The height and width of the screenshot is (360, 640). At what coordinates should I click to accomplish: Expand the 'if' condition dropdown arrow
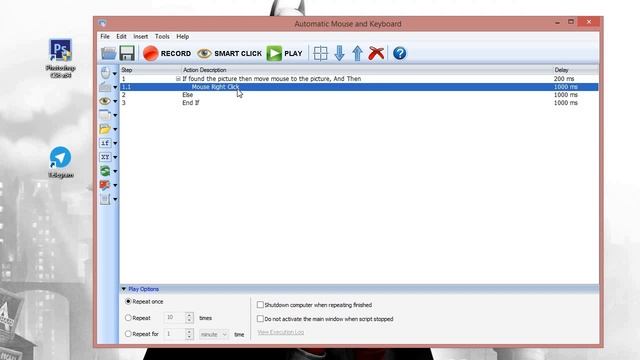click(115, 143)
